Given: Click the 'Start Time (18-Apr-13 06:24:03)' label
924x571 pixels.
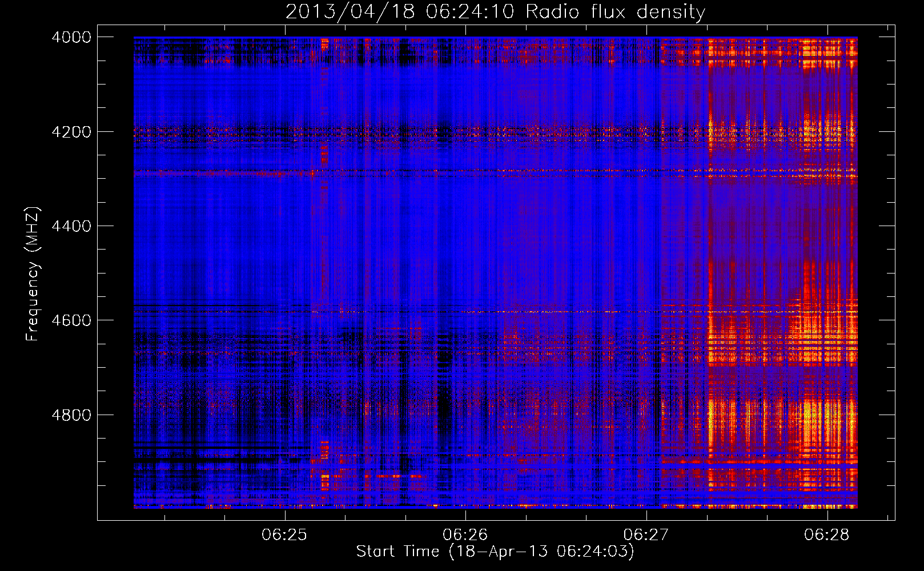Looking at the screenshot, I should coord(495,552).
